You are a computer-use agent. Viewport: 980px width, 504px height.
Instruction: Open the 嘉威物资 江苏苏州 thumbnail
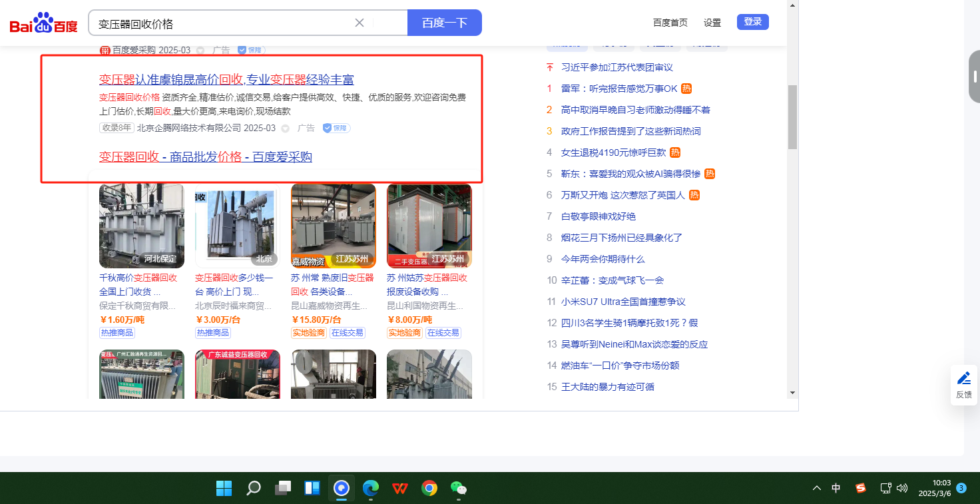(x=334, y=226)
